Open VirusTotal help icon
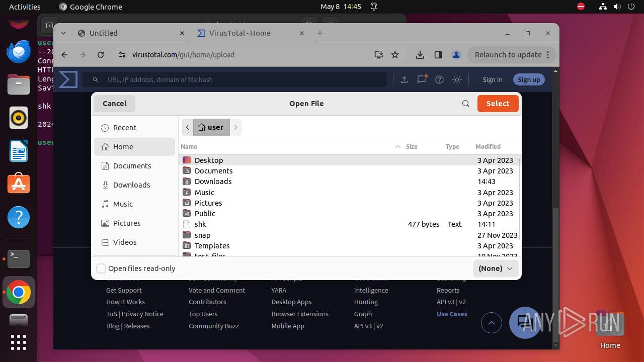Image resolution: width=644 pixels, height=362 pixels. 439,79
